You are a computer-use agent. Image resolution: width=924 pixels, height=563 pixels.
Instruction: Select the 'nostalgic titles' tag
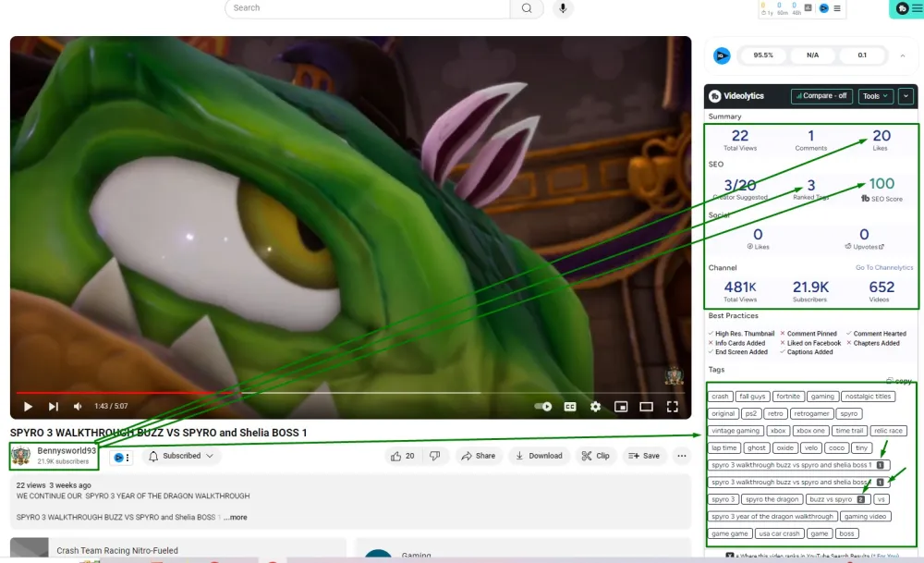(x=868, y=397)
